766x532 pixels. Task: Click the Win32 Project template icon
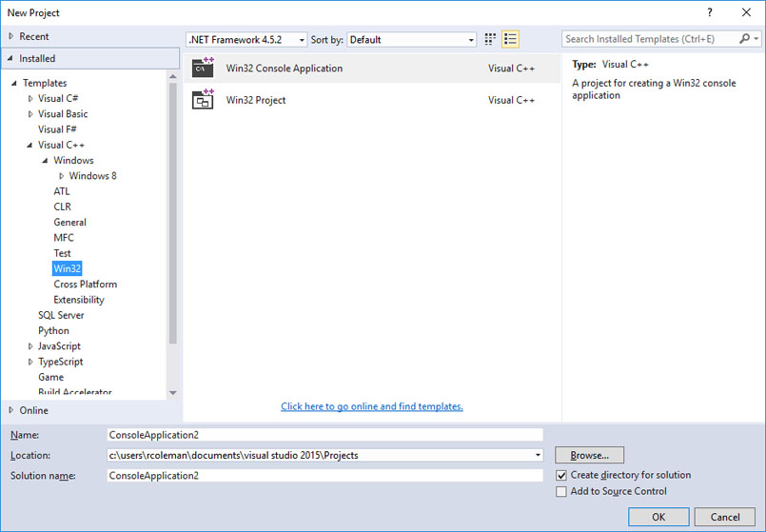coord(203,100)
